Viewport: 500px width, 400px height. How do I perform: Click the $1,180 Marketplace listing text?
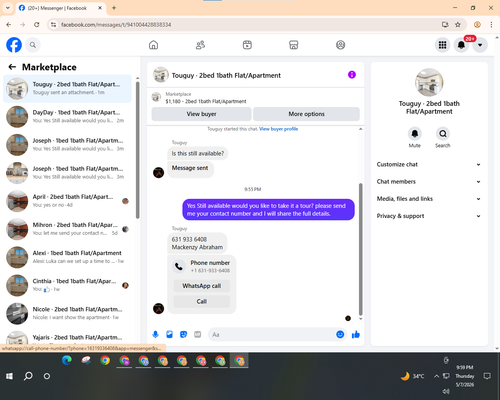[206, 101]
